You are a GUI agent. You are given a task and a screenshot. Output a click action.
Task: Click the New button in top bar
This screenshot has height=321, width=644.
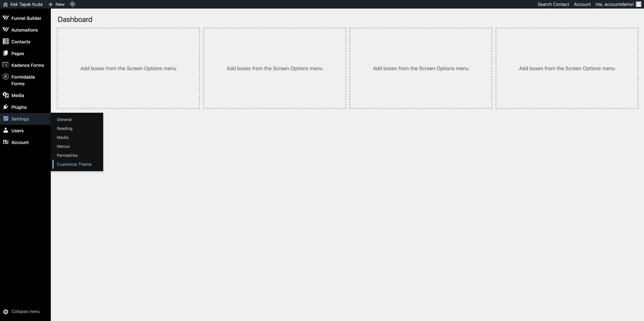(x=56, y=4)
